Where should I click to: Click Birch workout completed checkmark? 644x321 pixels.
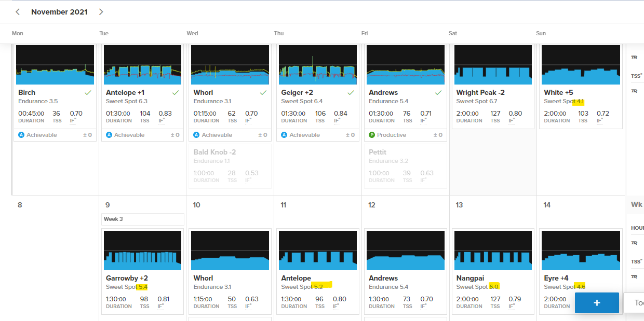click(88, 92)
